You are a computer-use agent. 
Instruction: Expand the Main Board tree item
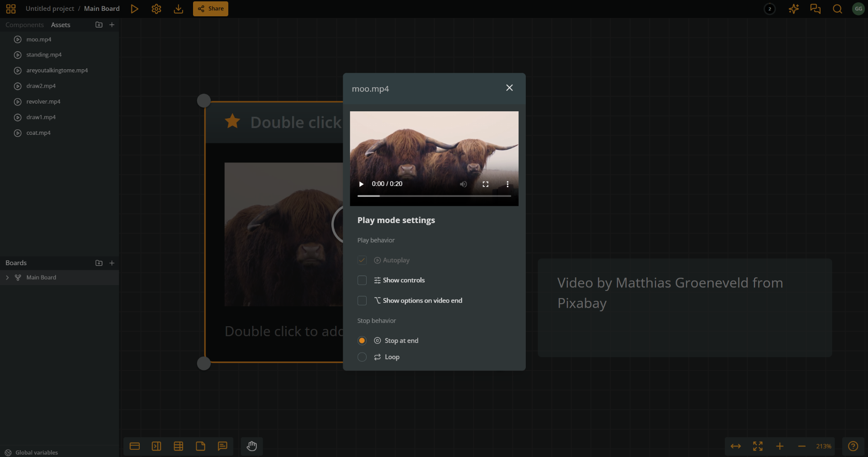(7, 277)
